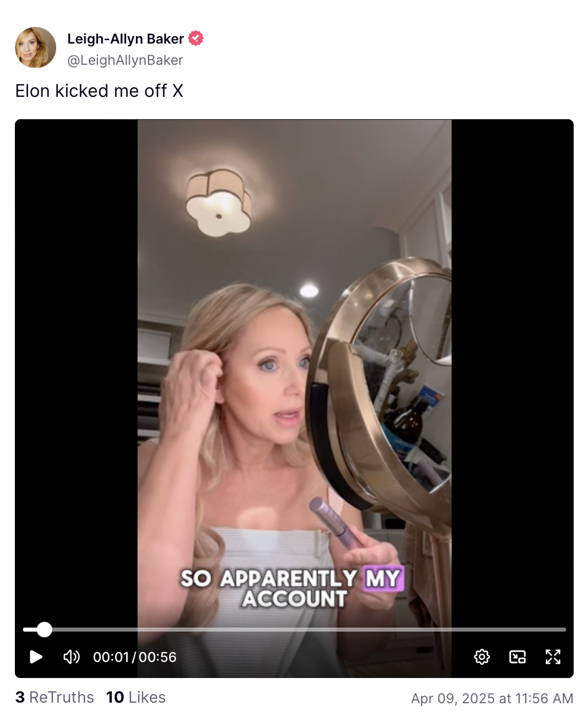Open the post timestamp Apr 09, 2025

492,698
